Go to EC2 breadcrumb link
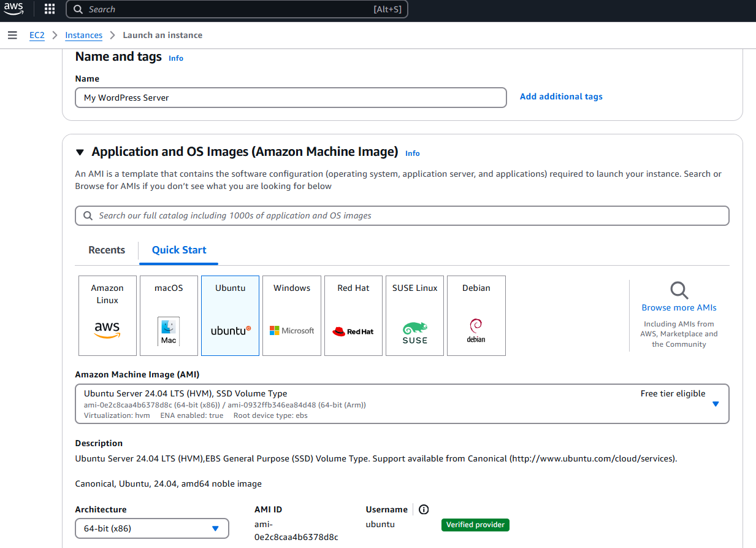Screen dimensions: 756x548 click(x=37, y=35)
